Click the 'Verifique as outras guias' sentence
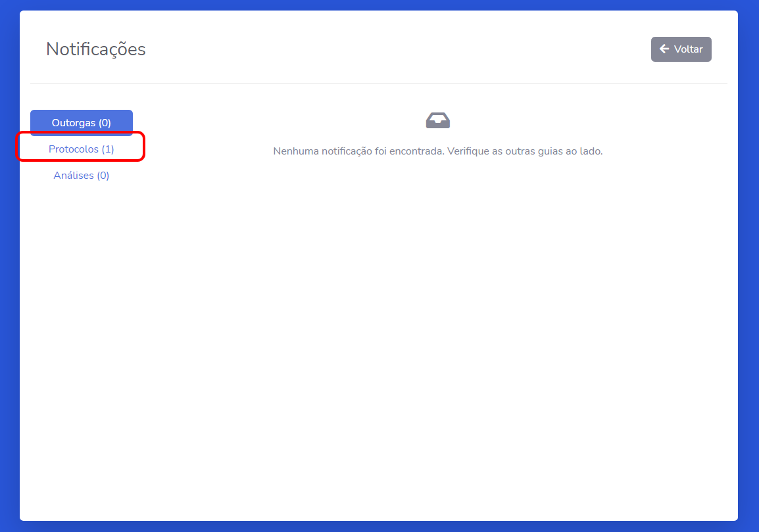Viewport: 759px width, 532px height. (525, 151)
